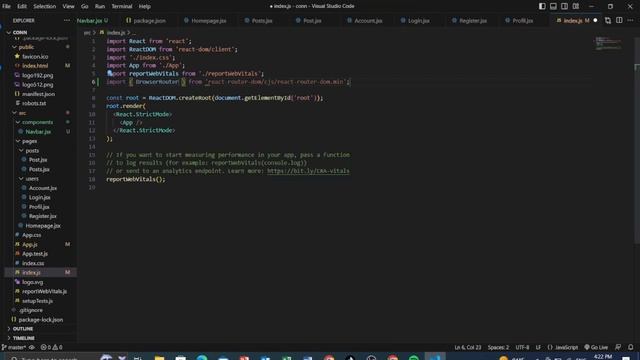Collapse the public folder

(26, 47)
